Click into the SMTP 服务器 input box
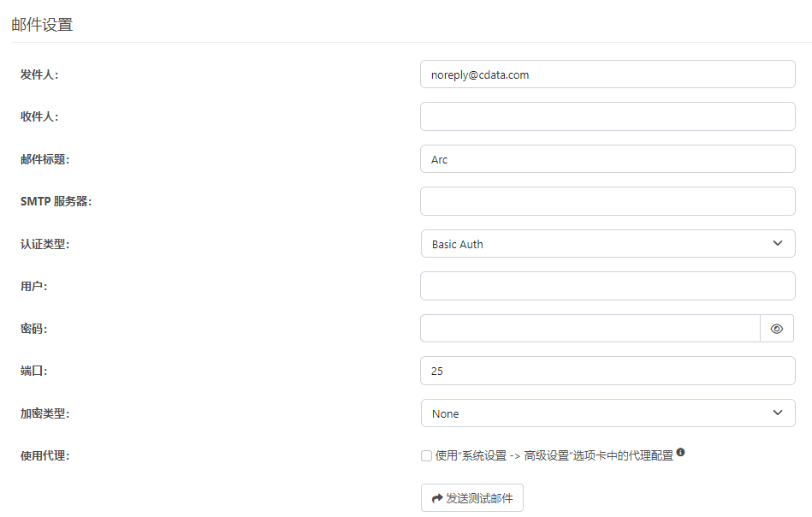The image size is (812, 517). 608,202
